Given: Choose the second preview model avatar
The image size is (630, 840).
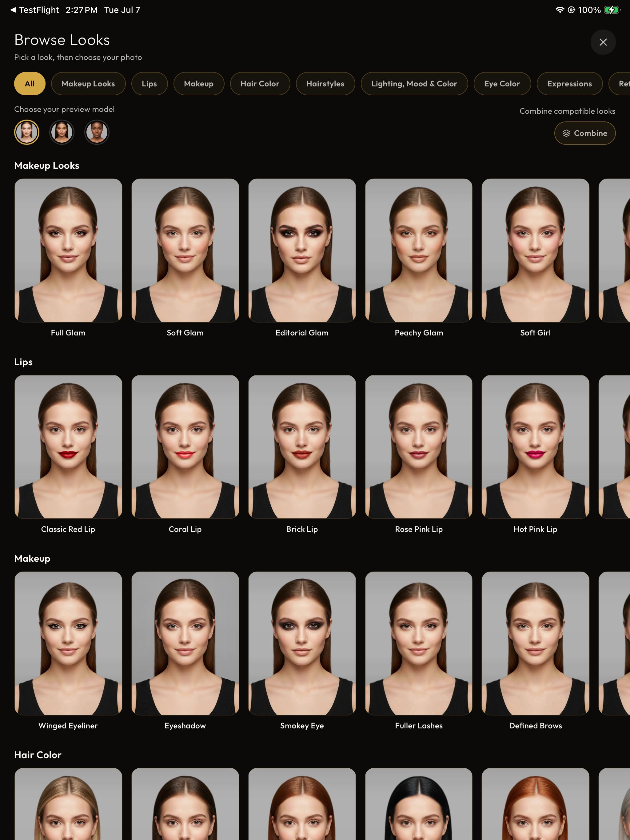Looking at the screenshot, I should coord(62,132).
